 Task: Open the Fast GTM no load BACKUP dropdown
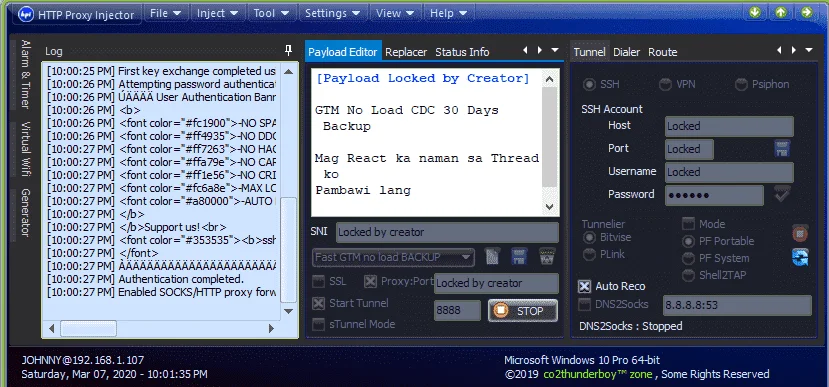393,257
